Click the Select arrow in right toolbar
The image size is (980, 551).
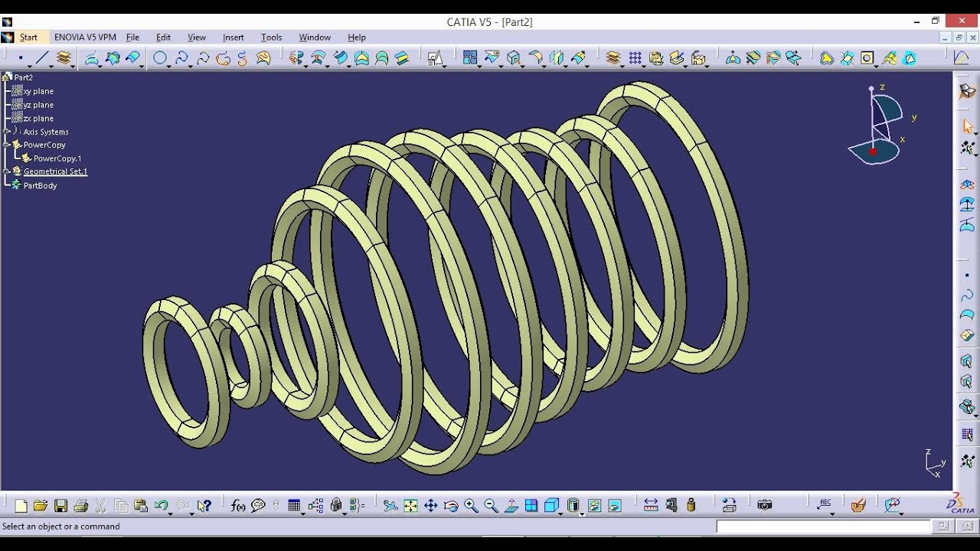click(x=968, y=126)
